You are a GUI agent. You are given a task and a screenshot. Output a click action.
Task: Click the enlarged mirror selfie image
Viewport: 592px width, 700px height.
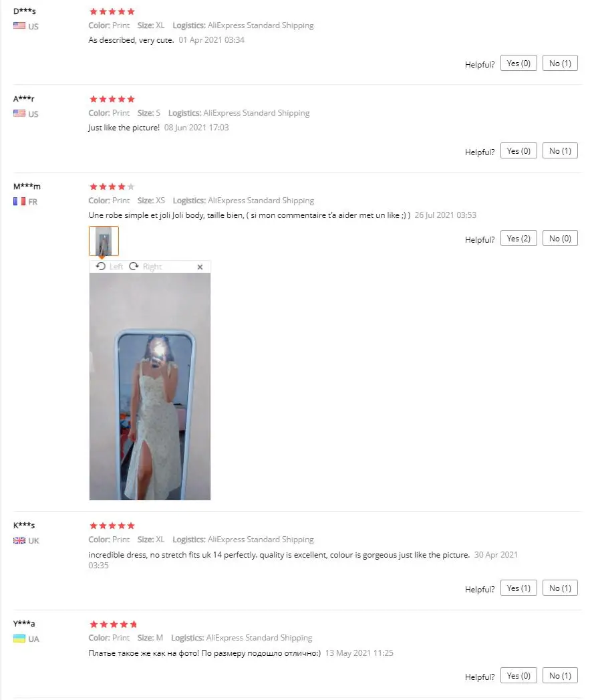pyautogui.click(x=150, y=386)
